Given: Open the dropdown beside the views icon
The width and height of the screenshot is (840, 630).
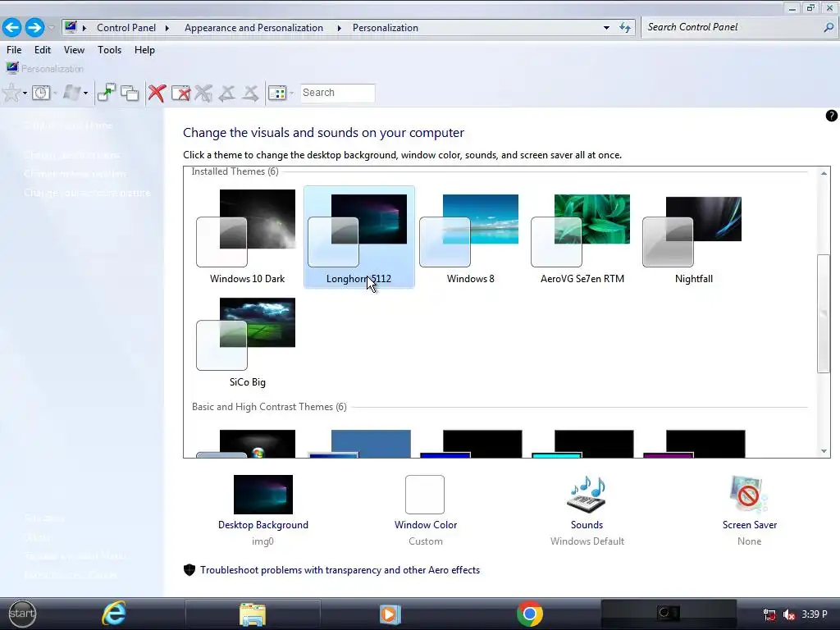Looking at the screenshot, I should point(291,94).
